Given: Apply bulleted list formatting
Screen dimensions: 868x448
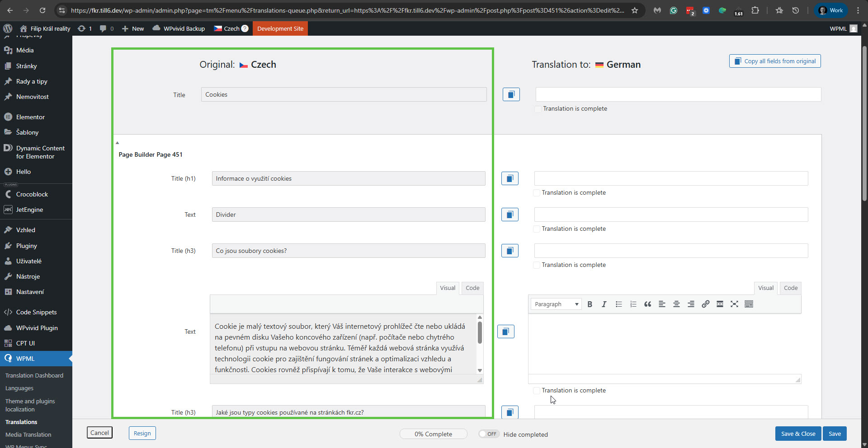Looking at the screenshot, I should click(618, 304).
